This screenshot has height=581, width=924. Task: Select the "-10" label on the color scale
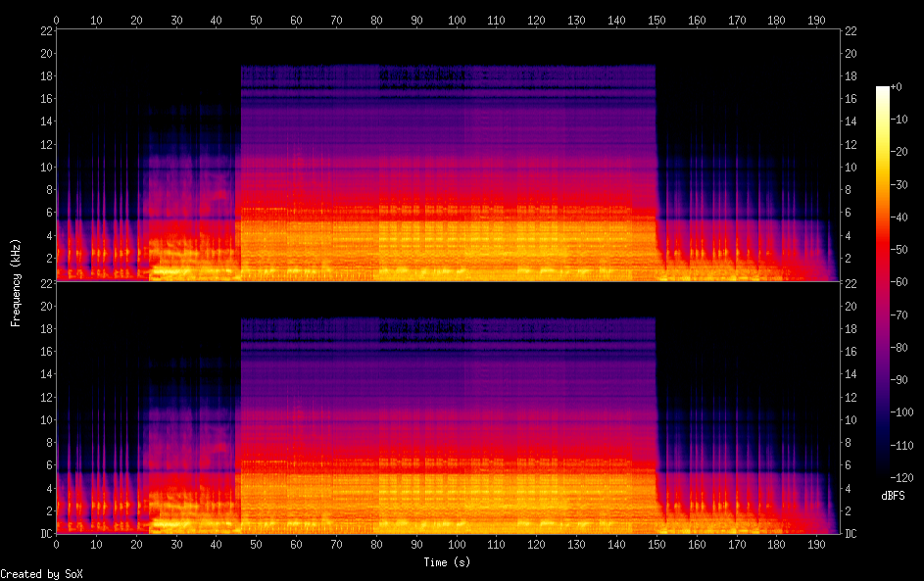pyautogui.click(x=899, y=119)
